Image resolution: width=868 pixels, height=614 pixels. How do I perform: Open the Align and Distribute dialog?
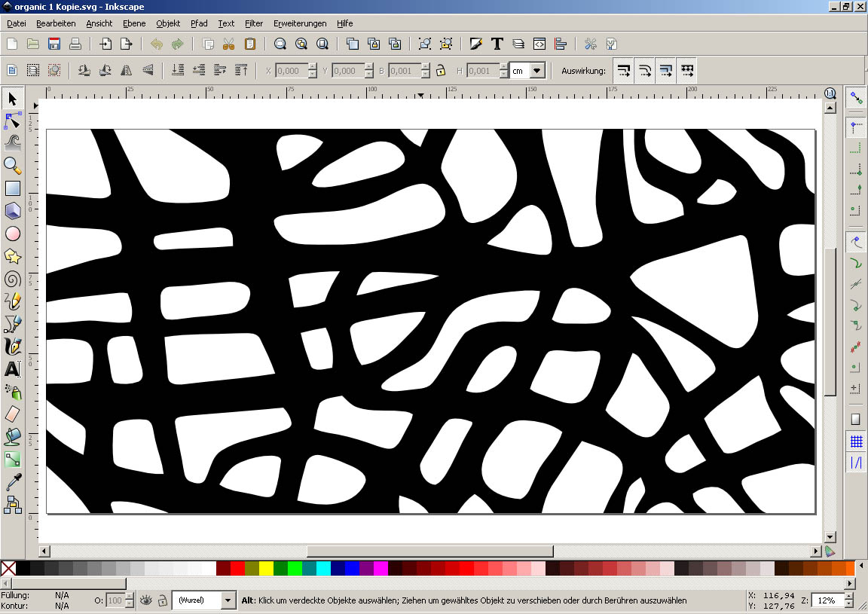(560, 44)
